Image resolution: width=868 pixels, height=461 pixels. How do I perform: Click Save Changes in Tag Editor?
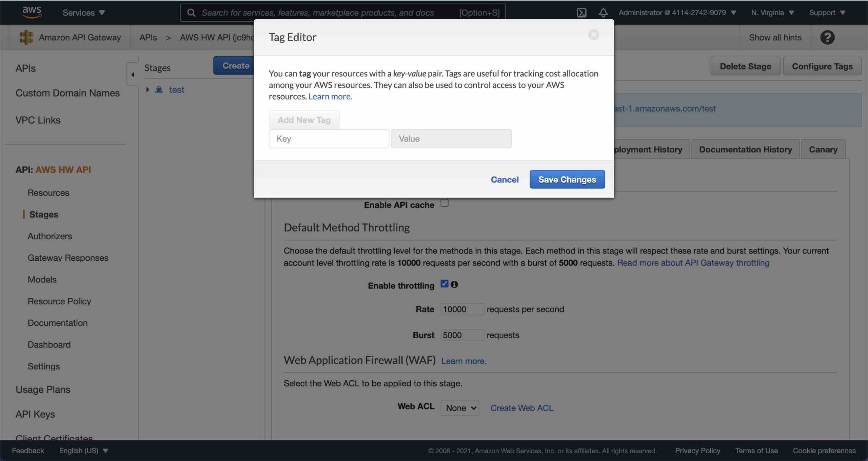(x=567, y=179)
